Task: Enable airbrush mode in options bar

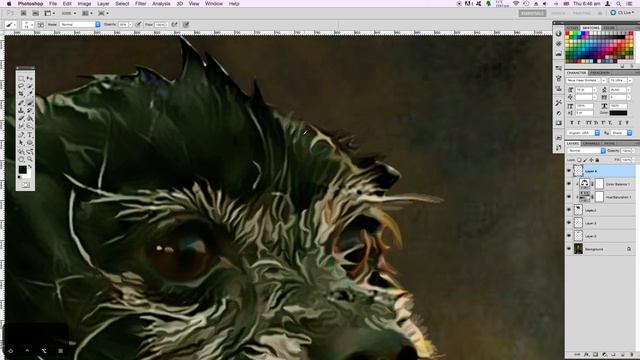Action: [175, 25]
